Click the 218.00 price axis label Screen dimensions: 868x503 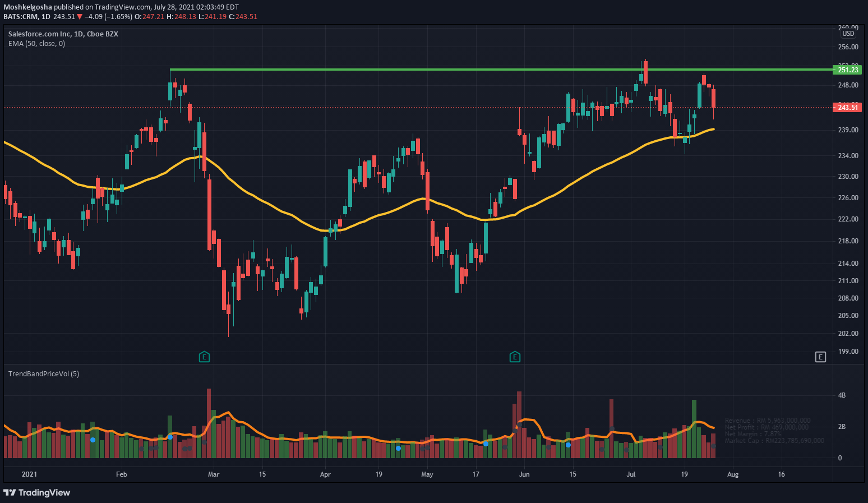click(848, 241)
